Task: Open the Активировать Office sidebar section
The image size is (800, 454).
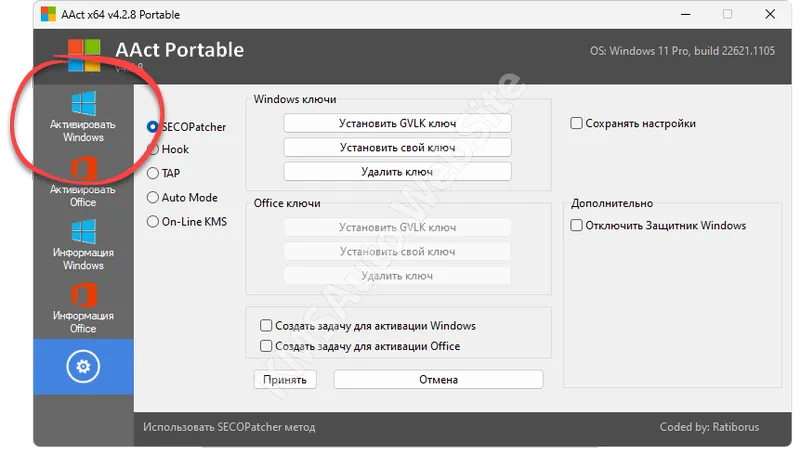Action: pos(83,180)
